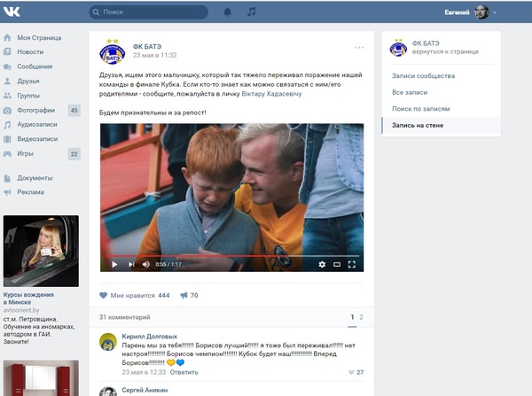Like the post with heart icon
The image size is (532, 396).
click(x=104, y=295)
